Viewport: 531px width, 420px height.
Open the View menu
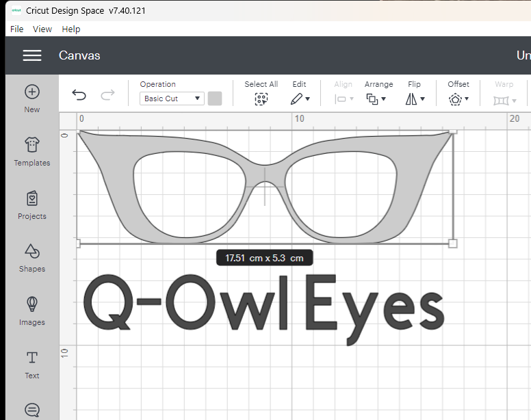click(x=42, y=29)
